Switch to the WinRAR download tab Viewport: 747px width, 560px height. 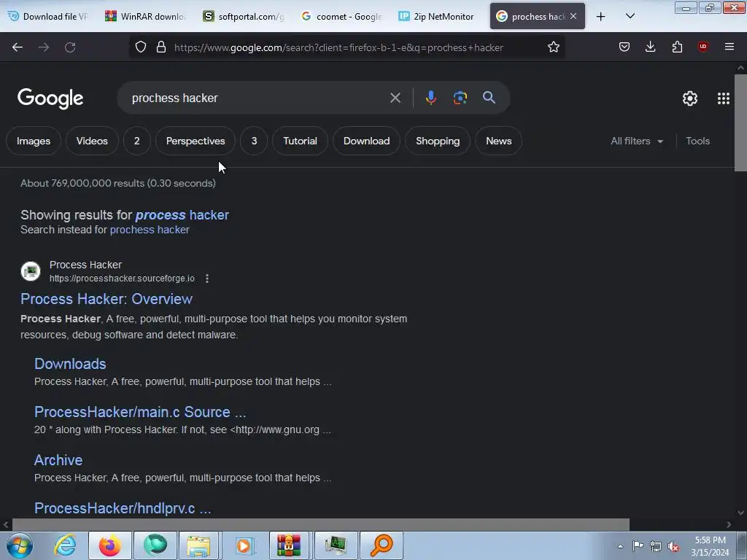(x=145, y=17)
